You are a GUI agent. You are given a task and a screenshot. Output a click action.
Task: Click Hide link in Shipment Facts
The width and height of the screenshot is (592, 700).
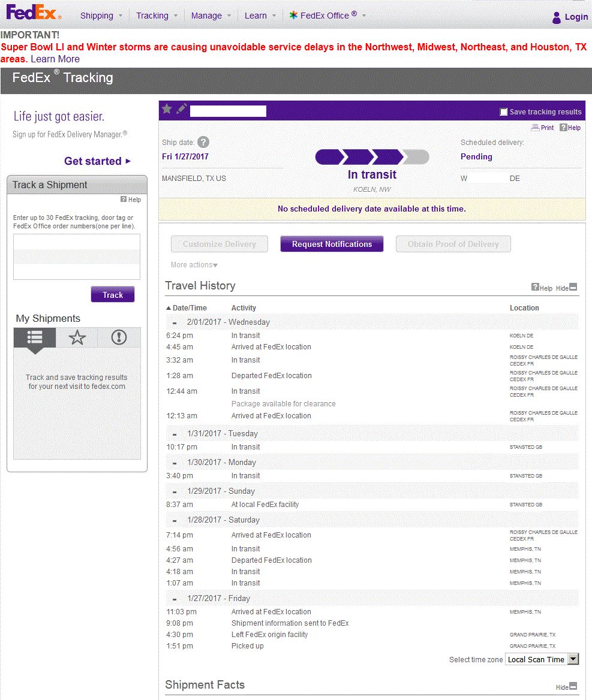[562, 687]
